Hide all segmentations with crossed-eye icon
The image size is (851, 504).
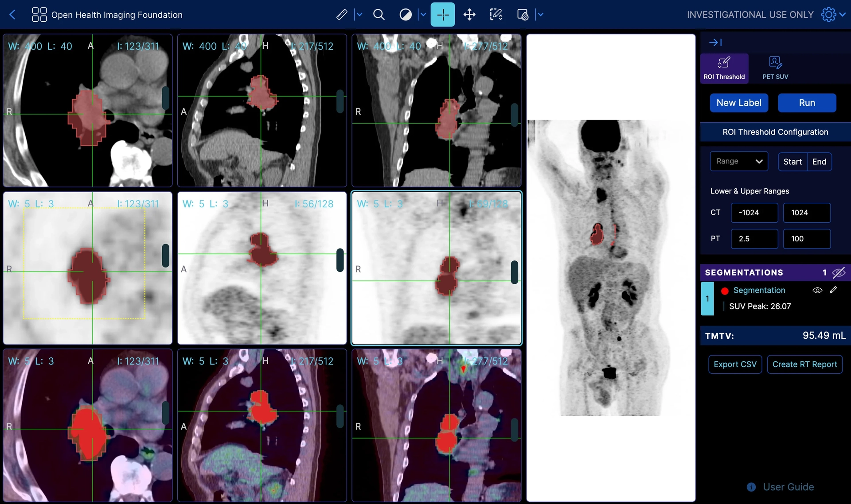[x=839, y=272]
